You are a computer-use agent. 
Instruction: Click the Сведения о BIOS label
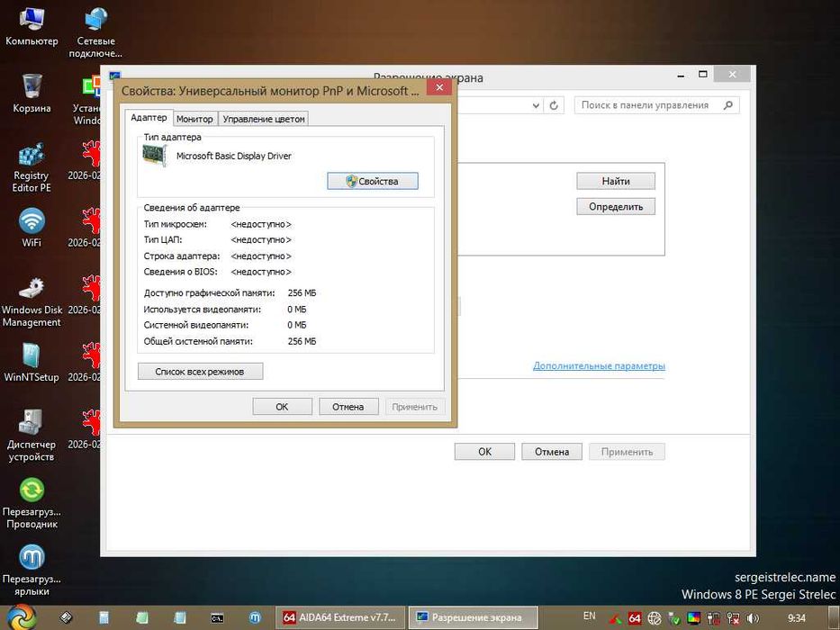click(181, 272)
